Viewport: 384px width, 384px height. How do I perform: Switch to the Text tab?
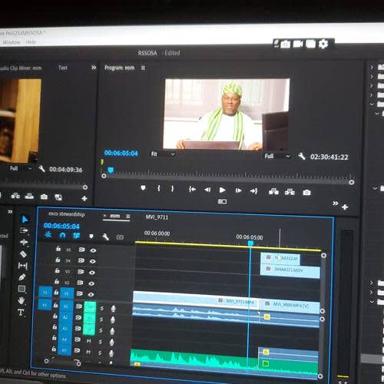pos(63,68)
